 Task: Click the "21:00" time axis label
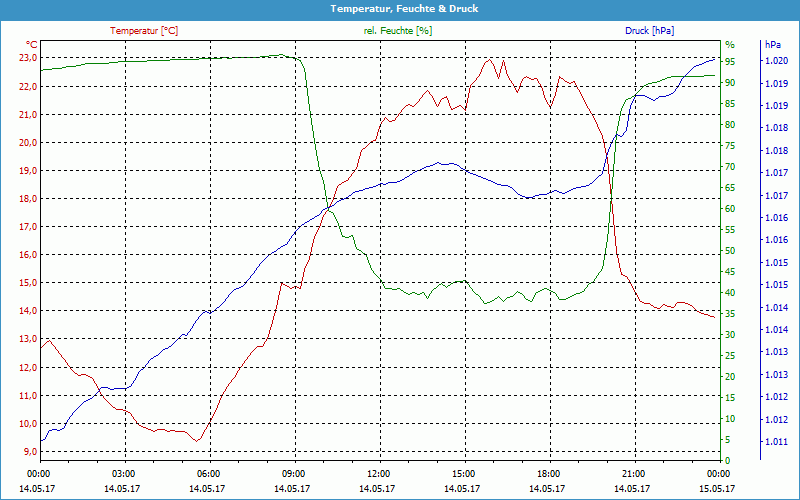(x=633, y=474)
